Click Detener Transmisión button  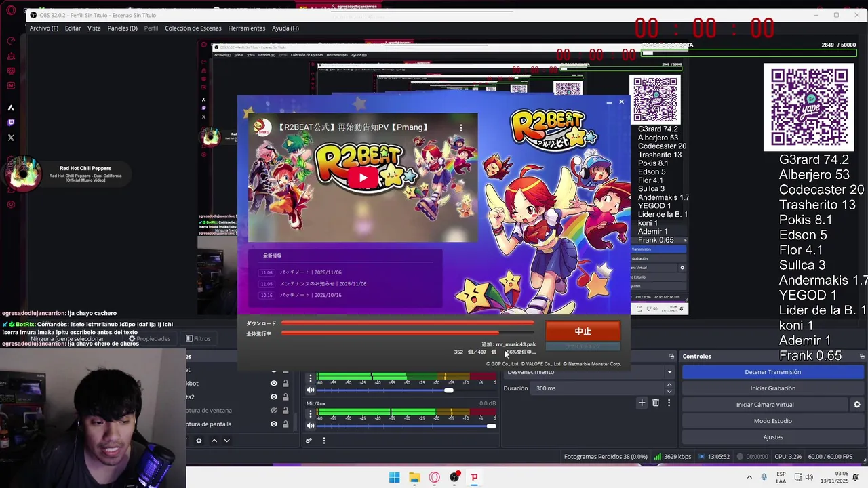tap(773, 372)
